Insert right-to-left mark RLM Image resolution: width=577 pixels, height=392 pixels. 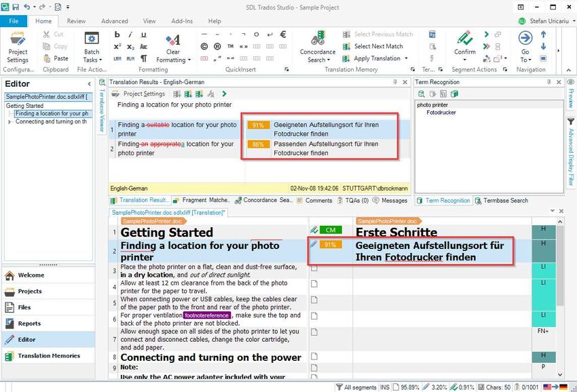tap(130, 58)
